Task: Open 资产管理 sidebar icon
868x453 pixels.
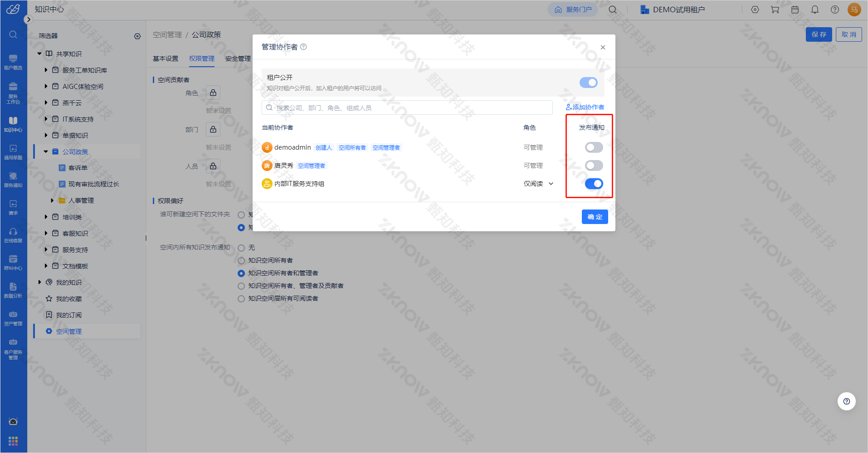Action: pyautogui.click(x=13, y=318)
